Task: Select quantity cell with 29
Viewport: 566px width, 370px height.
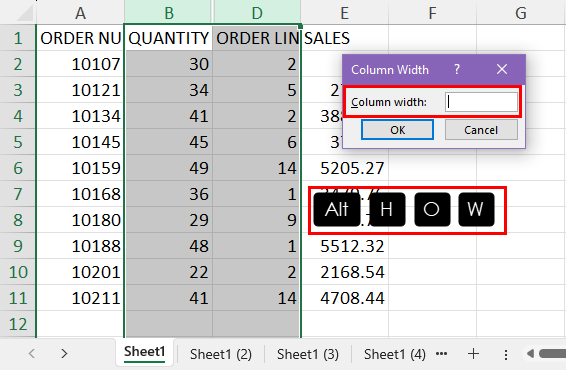Action: 169,220
